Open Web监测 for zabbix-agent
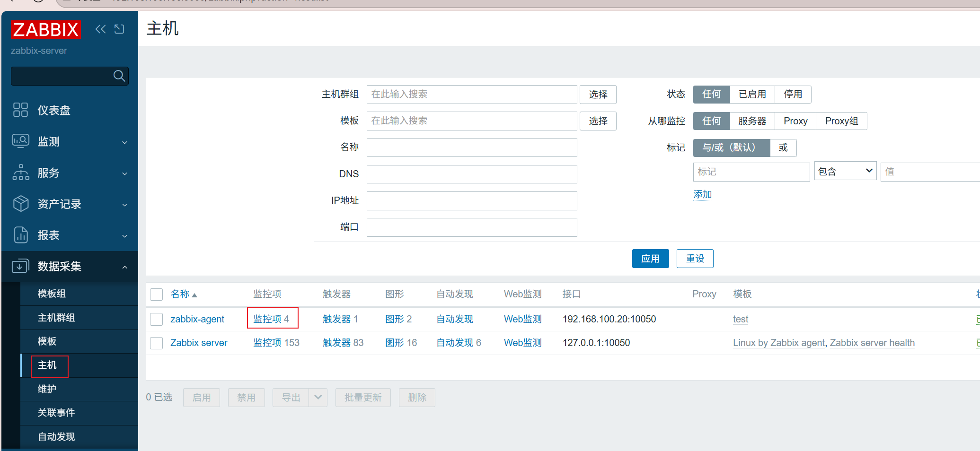The height and width of the screenshot is (451, 980). (x=522, y=319)
